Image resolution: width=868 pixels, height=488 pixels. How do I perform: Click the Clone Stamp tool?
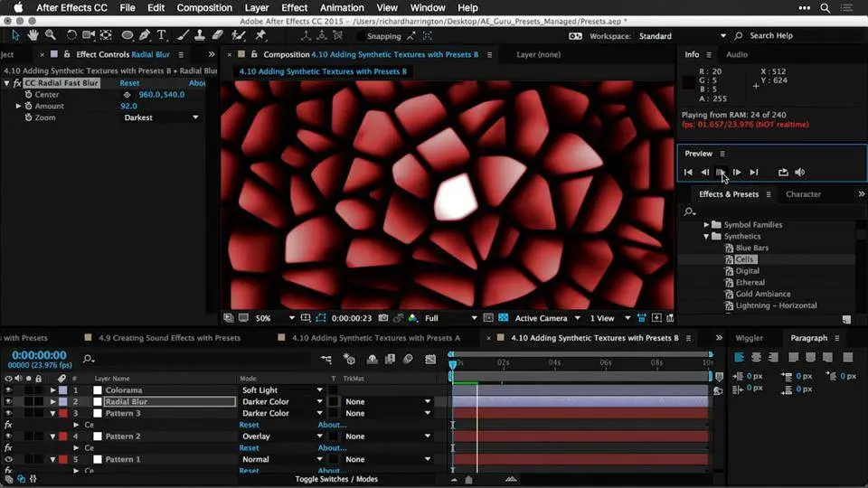(x=200, y=36)
